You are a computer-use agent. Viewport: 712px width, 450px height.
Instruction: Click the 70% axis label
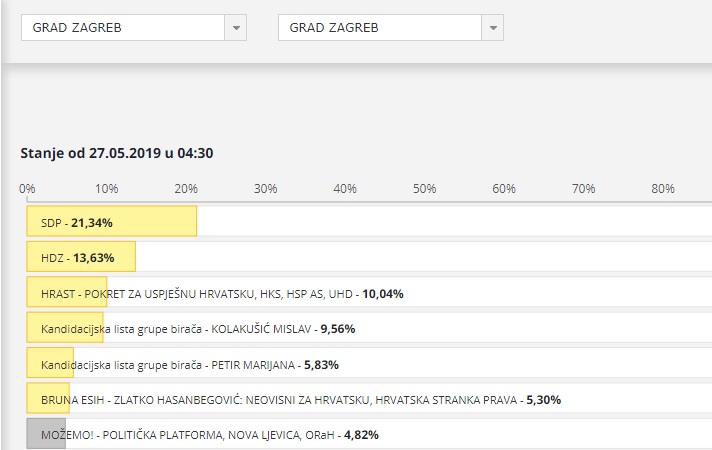(583, 188)
